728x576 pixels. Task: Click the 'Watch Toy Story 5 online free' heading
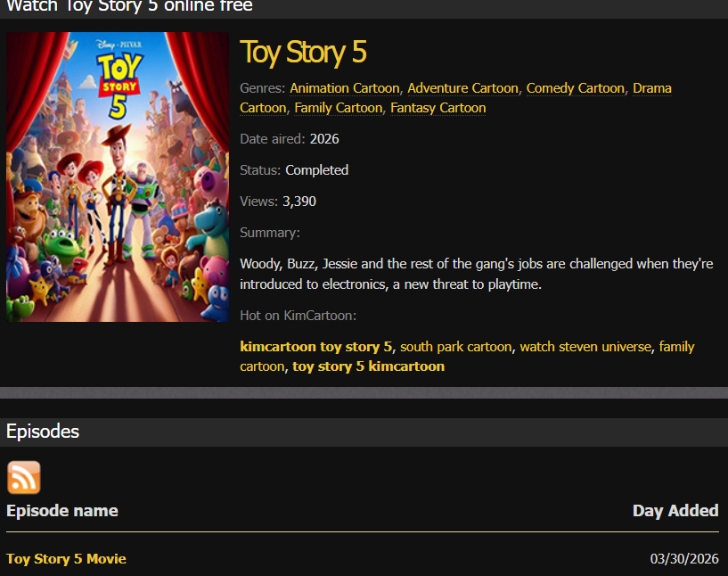coord(129,6)
